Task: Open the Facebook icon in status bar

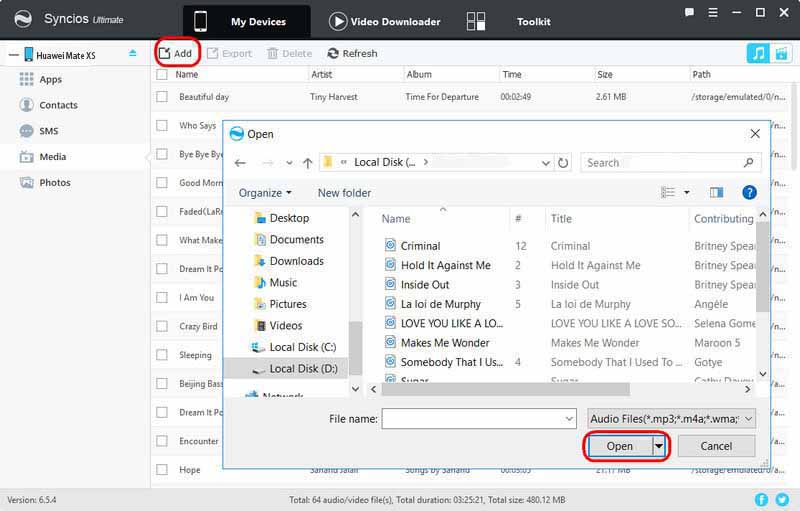Action: coord(761,500)
